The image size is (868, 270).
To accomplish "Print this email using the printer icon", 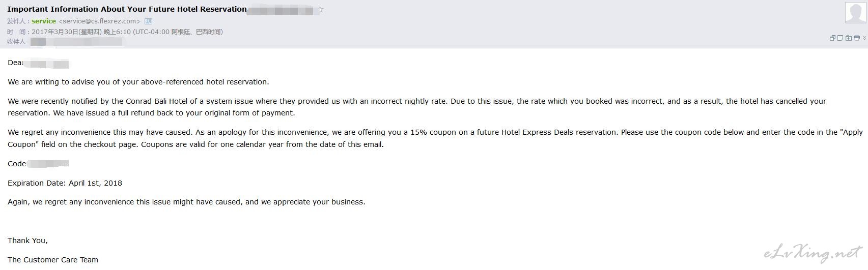I will coord(857,38).
